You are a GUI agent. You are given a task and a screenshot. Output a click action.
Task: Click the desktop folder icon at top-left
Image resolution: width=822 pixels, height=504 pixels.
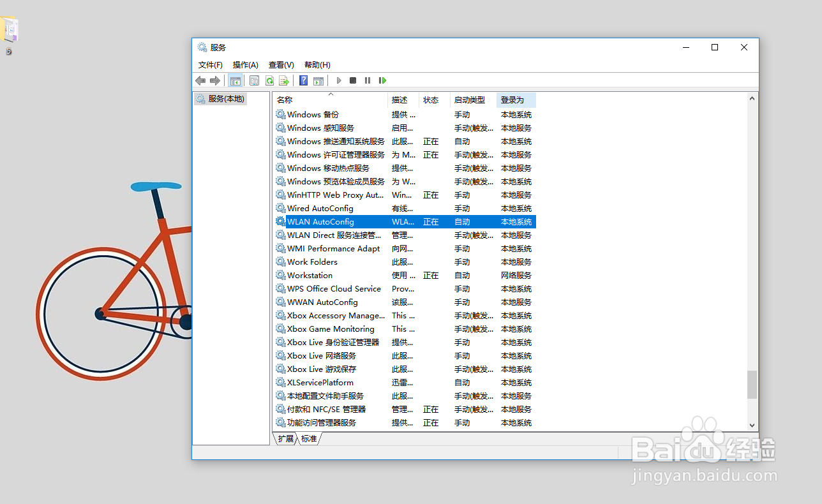[x=10, y=30]
